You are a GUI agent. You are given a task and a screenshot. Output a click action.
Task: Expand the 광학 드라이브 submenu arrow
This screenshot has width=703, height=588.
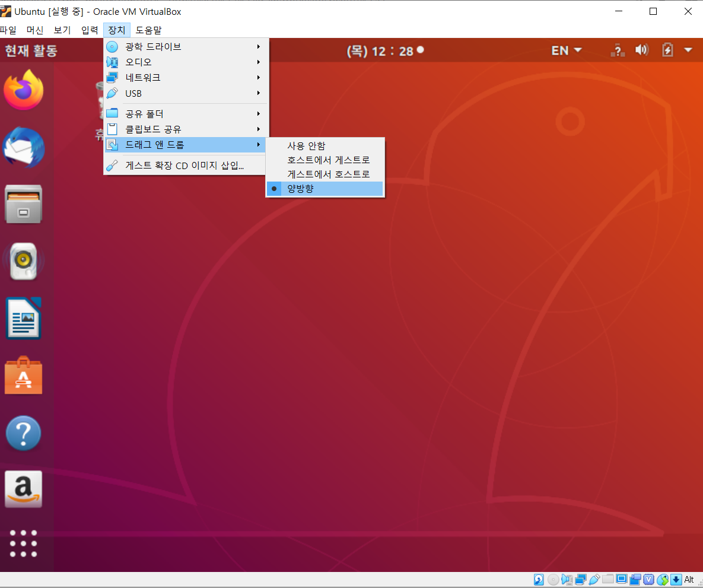coord(259,47)
